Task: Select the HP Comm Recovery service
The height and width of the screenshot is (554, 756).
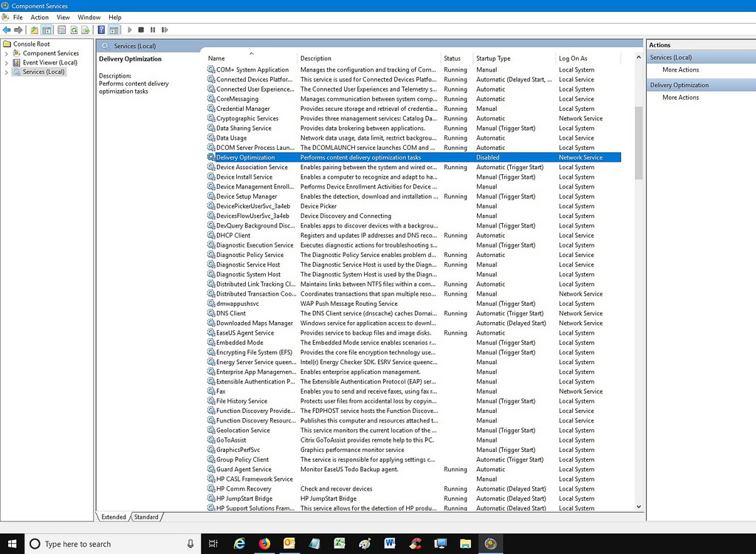Action: click(413, 489)
